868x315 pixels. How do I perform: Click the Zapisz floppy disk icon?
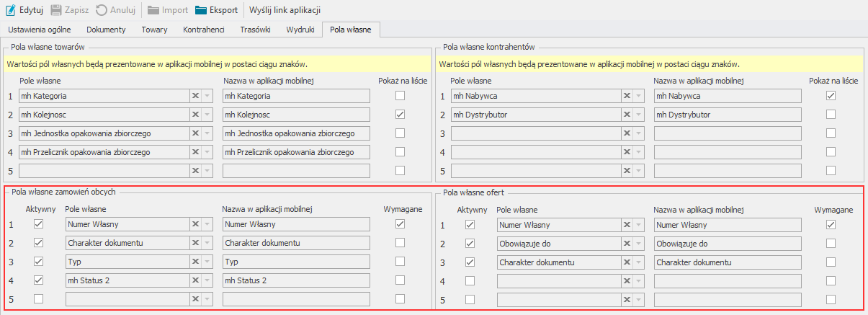coord(57,10)
